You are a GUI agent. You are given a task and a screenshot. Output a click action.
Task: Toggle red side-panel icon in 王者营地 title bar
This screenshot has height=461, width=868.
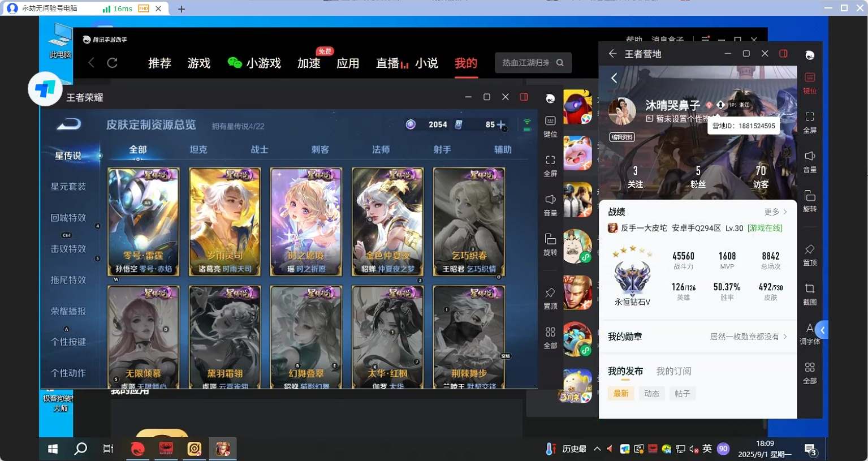783,54
